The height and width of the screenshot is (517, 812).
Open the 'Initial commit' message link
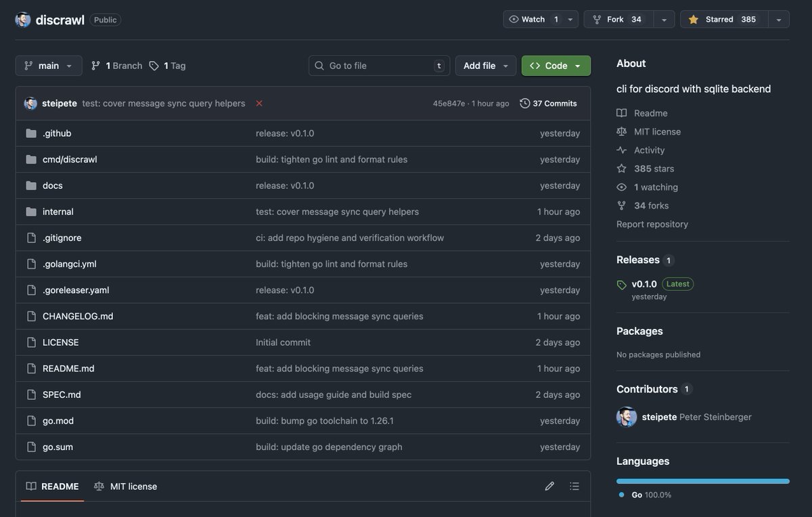[x=283, y=342]
